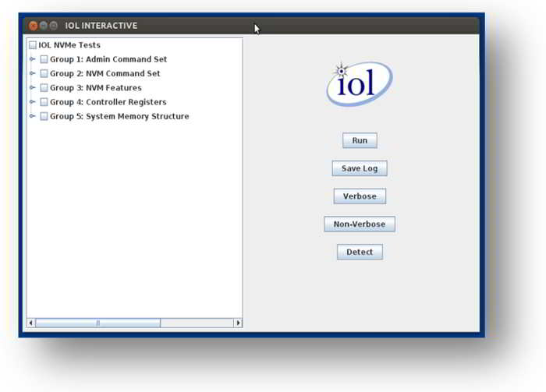The width and height of the screenshot is (546, 392).
Task: Expand the Group 1 Admin Command Set node
Action: click(x=33, y=59)
